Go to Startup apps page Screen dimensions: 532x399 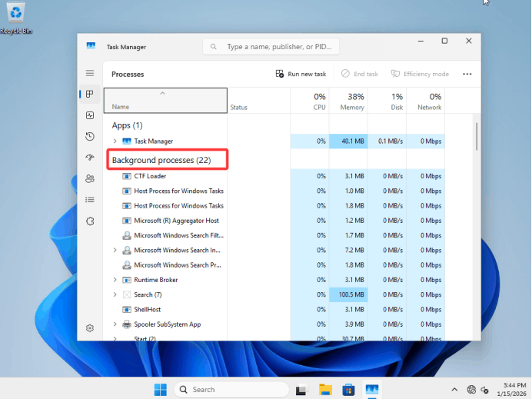click(90, 158)
